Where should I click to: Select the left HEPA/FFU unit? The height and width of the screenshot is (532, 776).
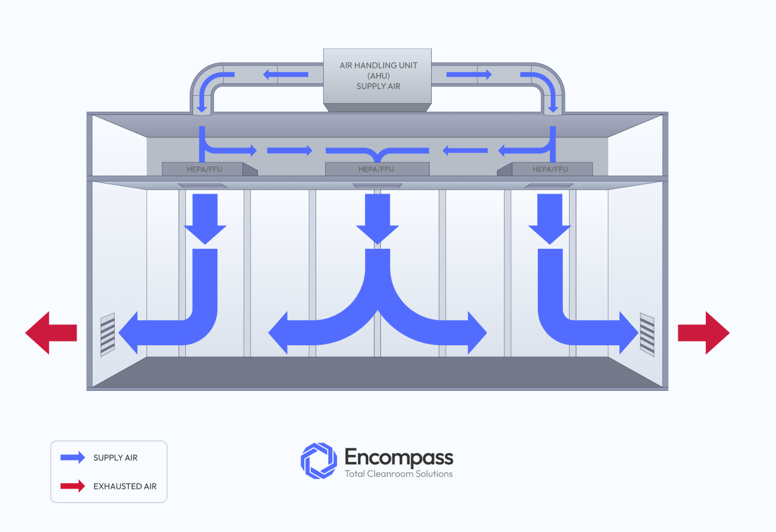[205, 169]
